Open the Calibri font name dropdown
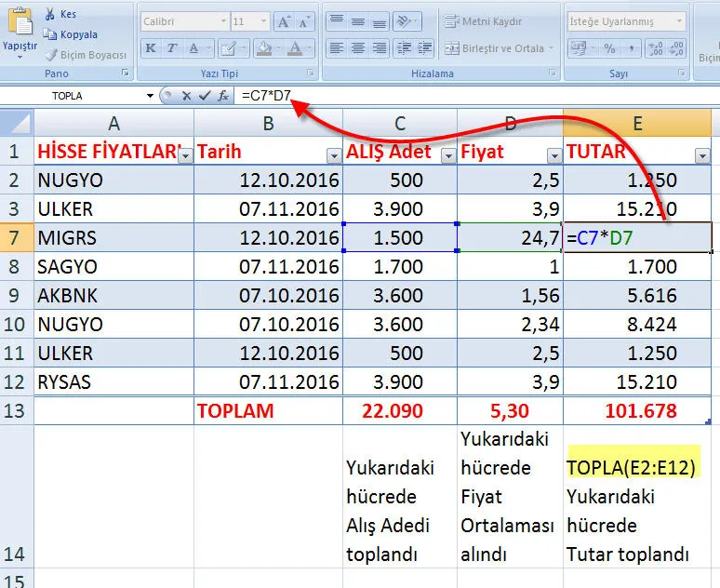 coord(223,21)
